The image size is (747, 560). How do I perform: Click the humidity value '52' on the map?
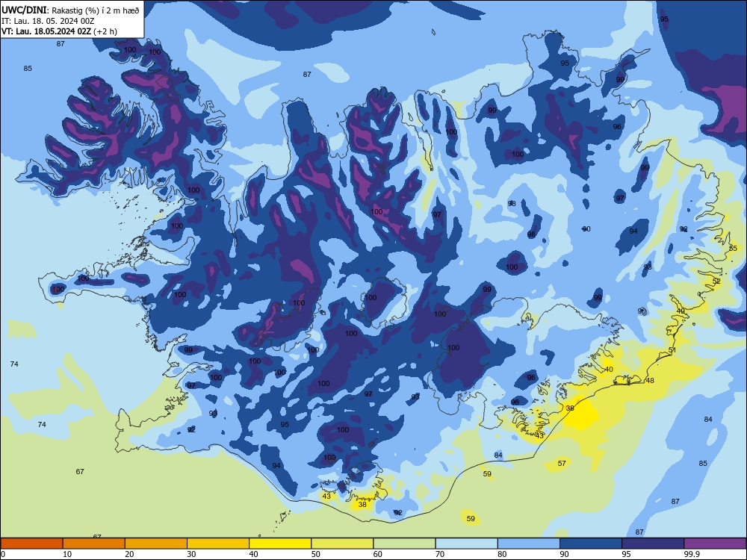[x=716, y=281]
